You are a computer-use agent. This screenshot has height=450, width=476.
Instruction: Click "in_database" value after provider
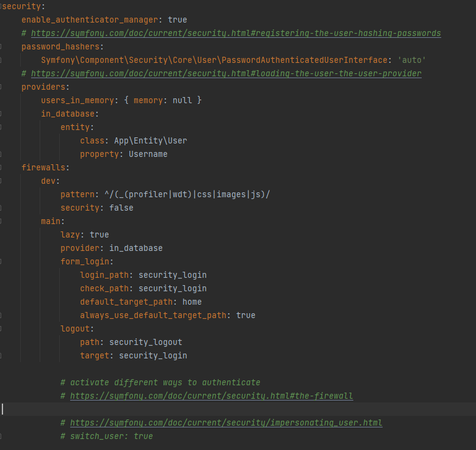click(136, 248)
